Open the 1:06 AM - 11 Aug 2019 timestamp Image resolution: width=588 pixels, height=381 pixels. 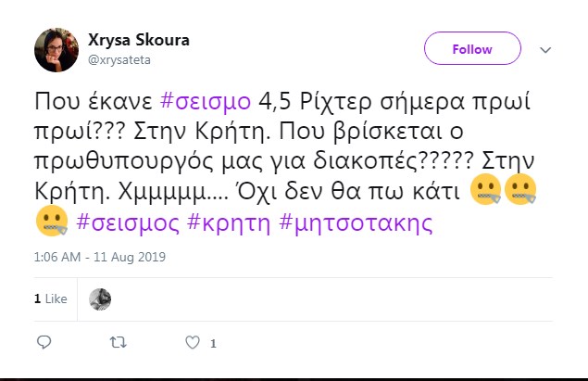(x=100, y=257)
